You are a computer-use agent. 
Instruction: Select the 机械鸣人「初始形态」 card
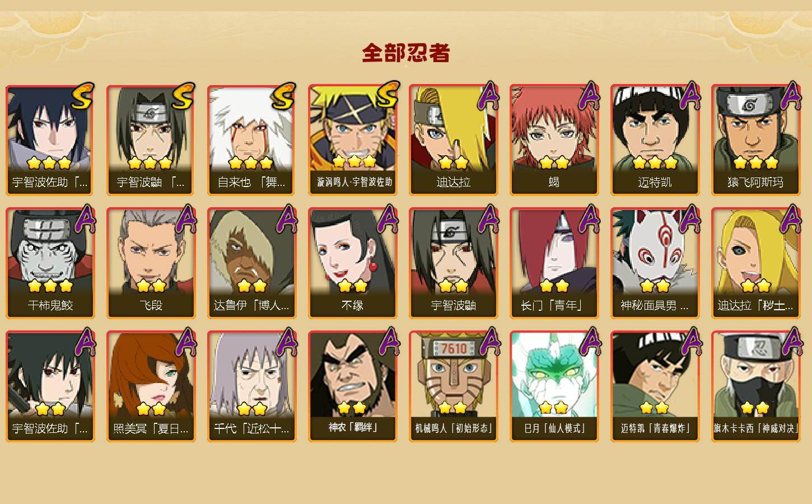[x=454, y=386]
